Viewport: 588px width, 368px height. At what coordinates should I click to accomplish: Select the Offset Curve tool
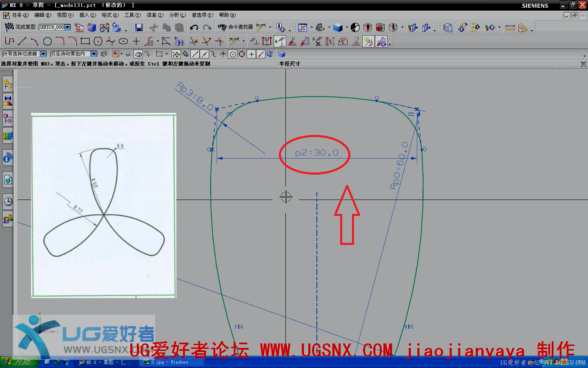click(149, 41)
